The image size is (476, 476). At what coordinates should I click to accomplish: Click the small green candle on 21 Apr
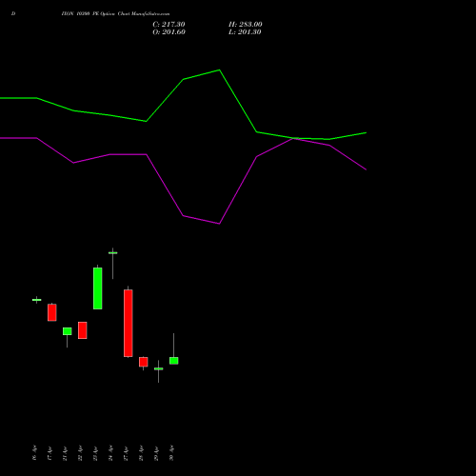(68, 331)
